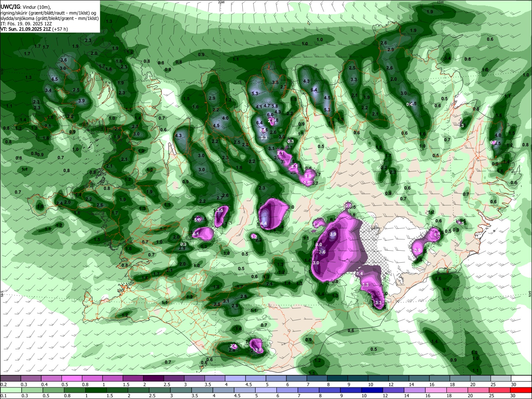Click the "UWC/IG" title in the legend box
Screen dimensions: 532x399
(x=10, y=7)
